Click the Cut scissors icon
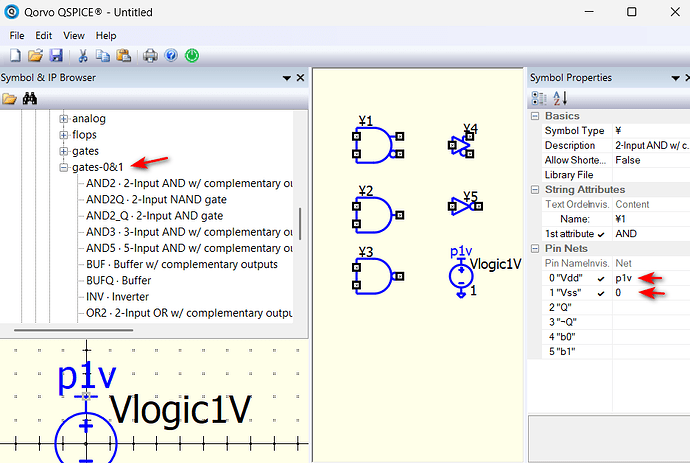Viewport: 690px width, 463px height. (84, 54)
